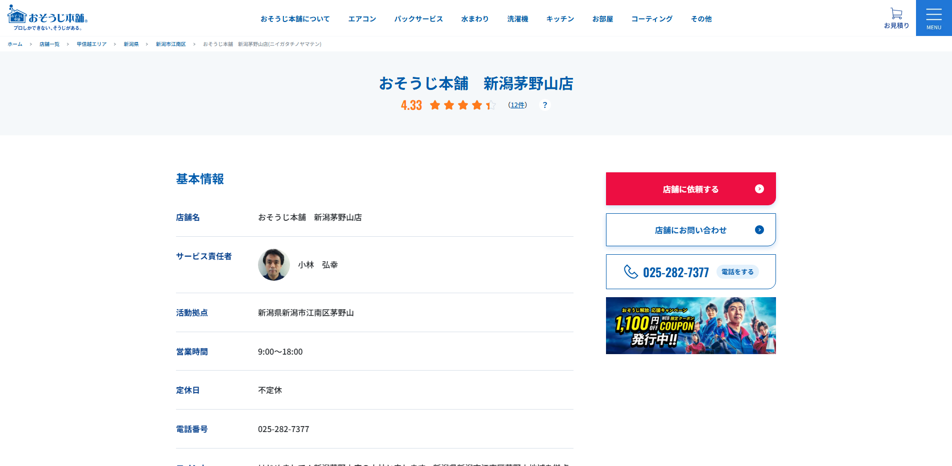Viewport: 952px width, 466px height.
Task: Click the 1,100円 coupon banner
Action: (x=690, y=325)
